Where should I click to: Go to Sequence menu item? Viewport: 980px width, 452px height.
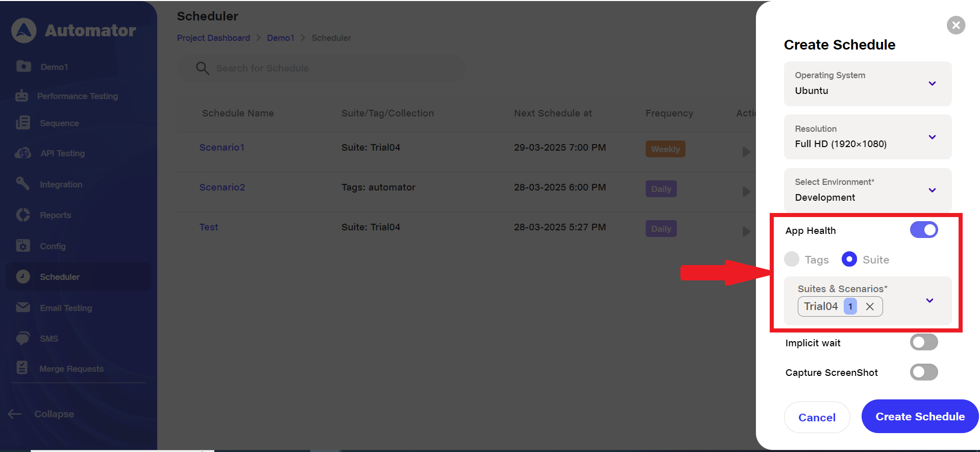[x=59, y=123]
